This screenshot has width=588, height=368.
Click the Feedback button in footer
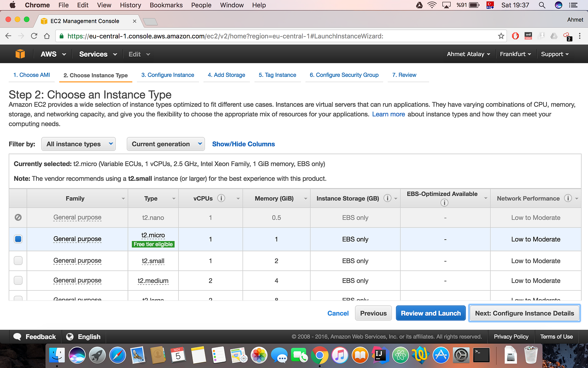pyautogui.click(x=35, y=337)
